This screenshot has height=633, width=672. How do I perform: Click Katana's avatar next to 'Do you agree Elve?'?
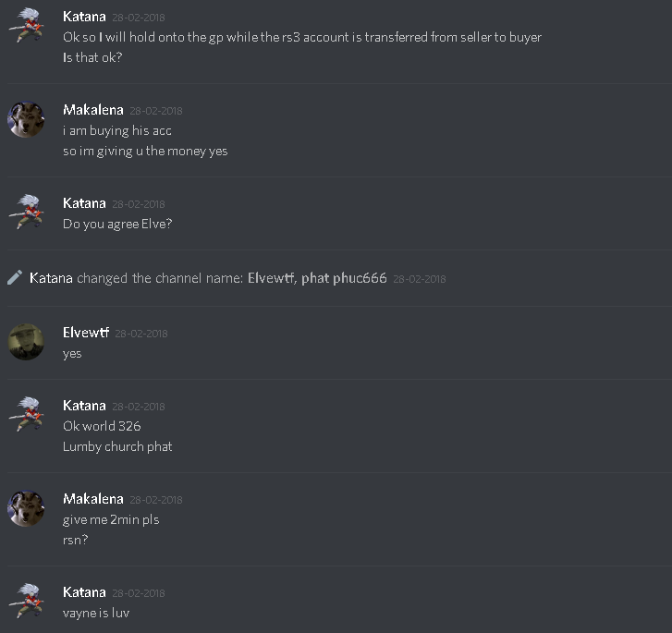(x=26, y=213)
